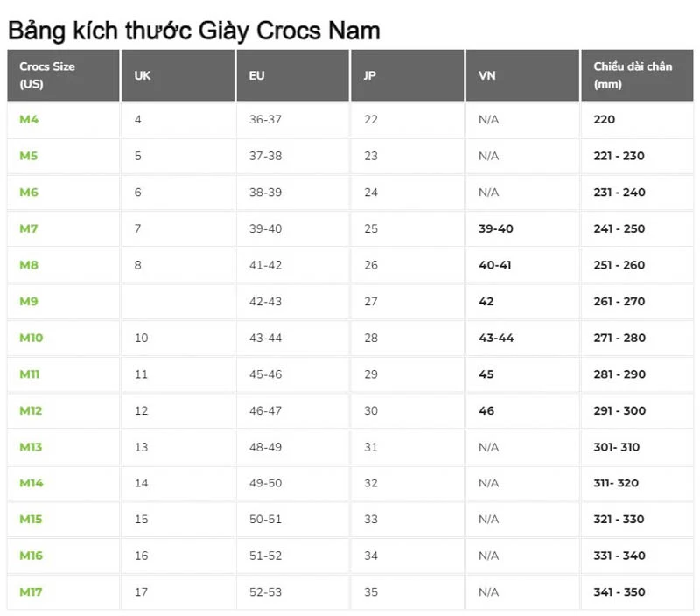This screenshot has height=616, width=700.
Task: Select the VN cell showing 39-40
Action: click(x=496, y=228)
